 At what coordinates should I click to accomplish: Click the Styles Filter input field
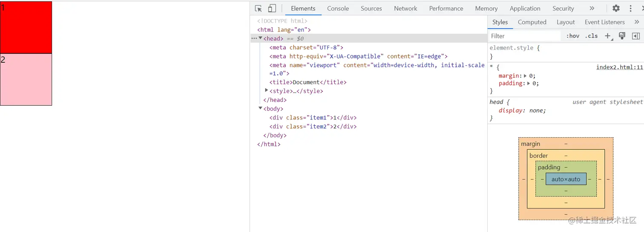coord(525,36)
